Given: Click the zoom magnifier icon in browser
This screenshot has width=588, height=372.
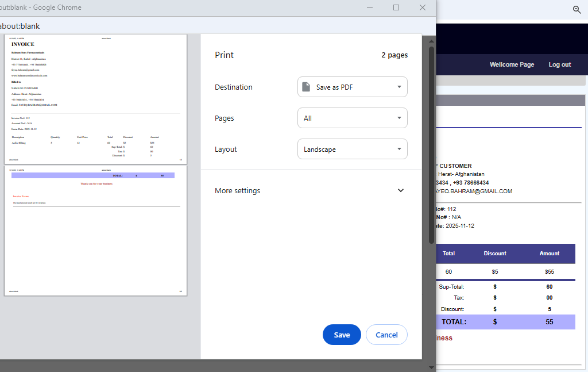Looking at the screenshot, I should (577, 9).
